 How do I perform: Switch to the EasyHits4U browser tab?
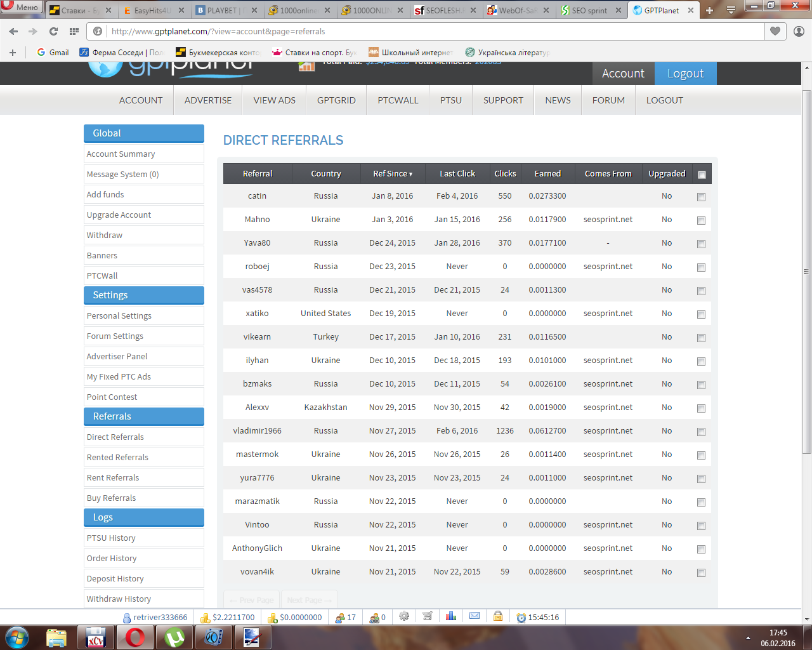155,10
